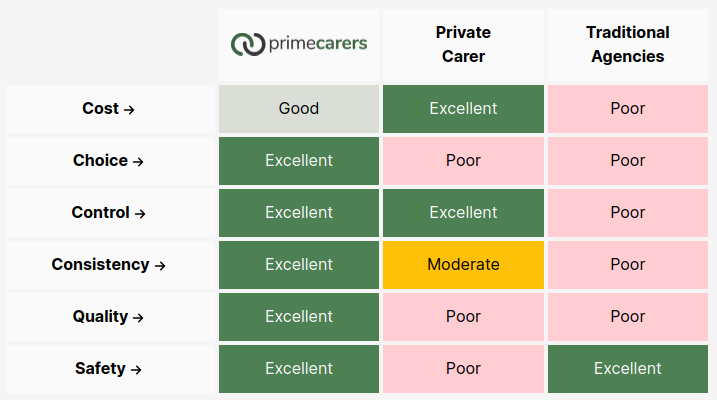Click the PrimeCarers logo

299,44
